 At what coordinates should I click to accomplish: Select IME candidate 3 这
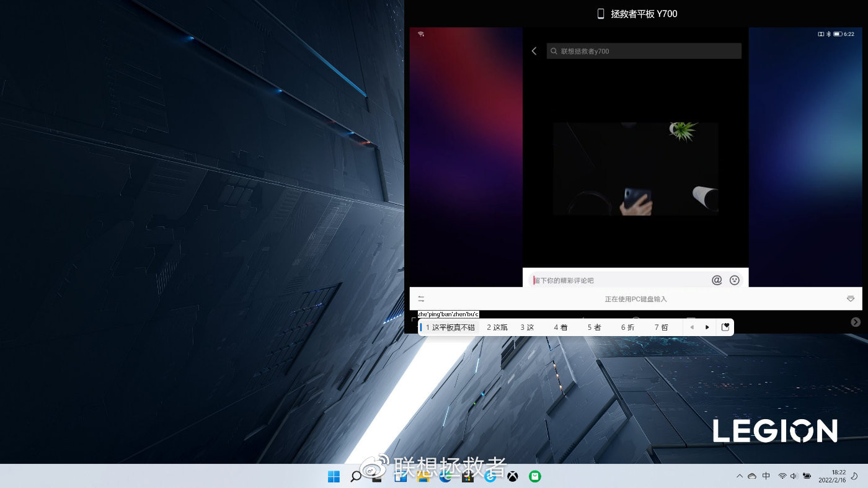527,327
